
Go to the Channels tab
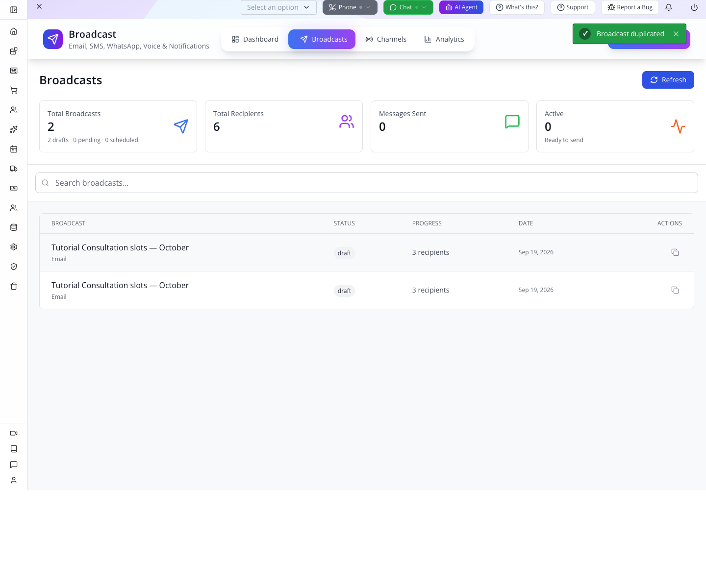click(386, 39)
